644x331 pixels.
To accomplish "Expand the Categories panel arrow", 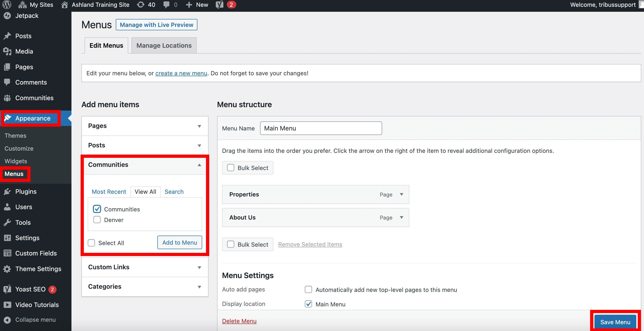I will (199, 287).
